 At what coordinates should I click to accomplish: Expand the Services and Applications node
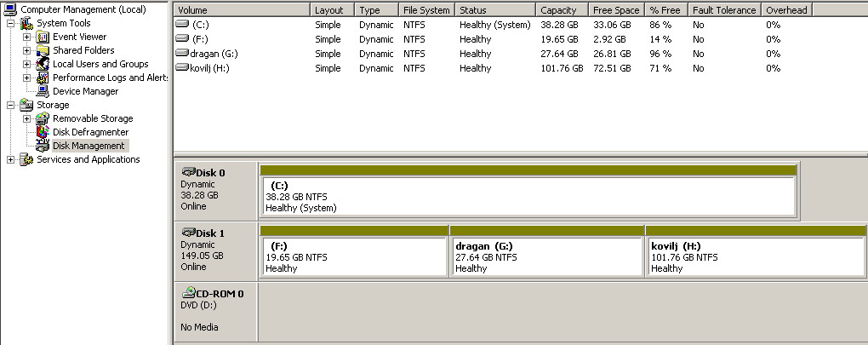tap(10, 159)
